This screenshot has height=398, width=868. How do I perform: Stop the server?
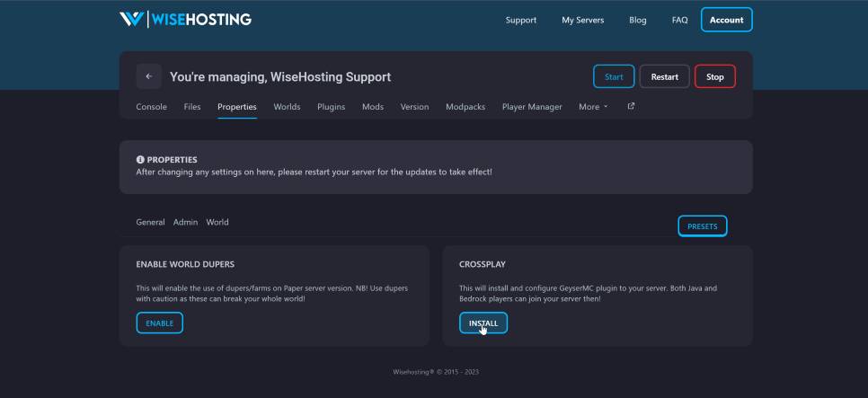click(x=714, y=76)
